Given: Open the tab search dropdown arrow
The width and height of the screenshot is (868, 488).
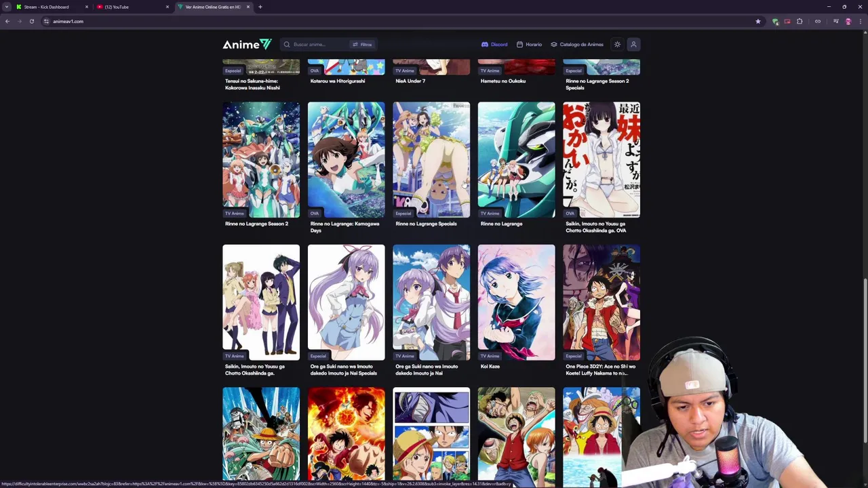Looking at the screenshot, I should click(x=7, y=7).
